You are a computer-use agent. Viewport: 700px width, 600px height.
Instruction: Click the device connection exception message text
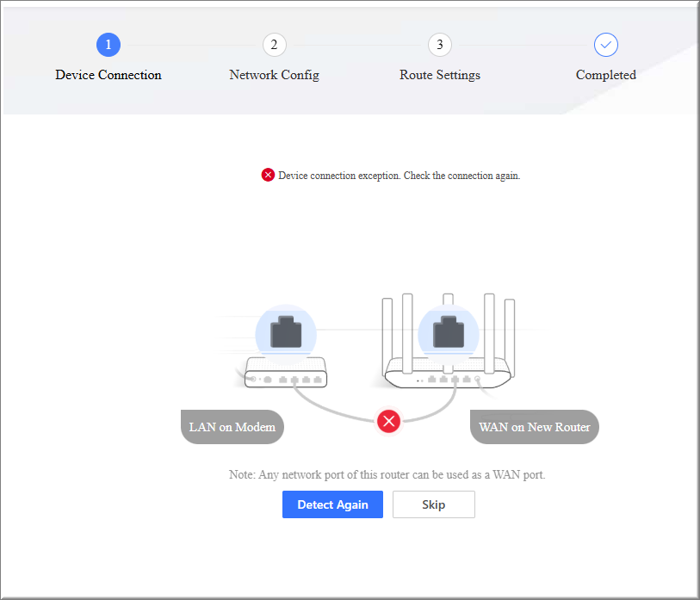[399, 176]
